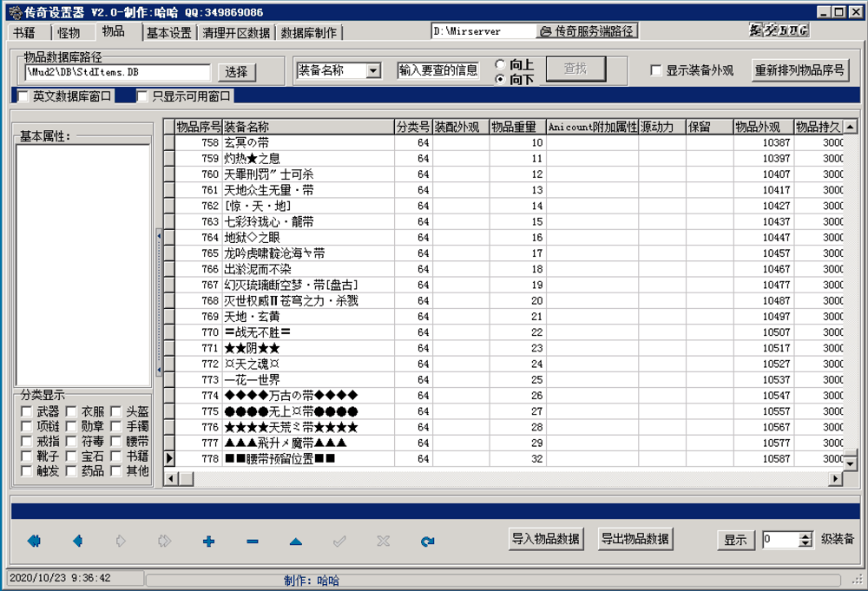868x591 pixels.
Task: Go to previous record arrow
Action: click(x=77, y=541)
